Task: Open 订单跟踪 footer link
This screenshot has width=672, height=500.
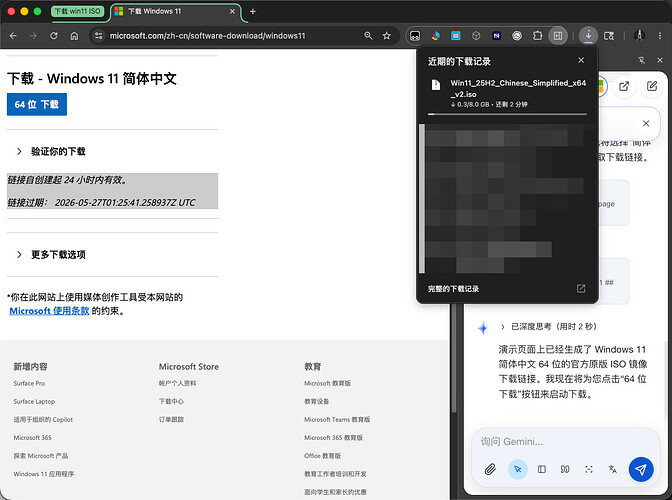Action: [171, 419]
